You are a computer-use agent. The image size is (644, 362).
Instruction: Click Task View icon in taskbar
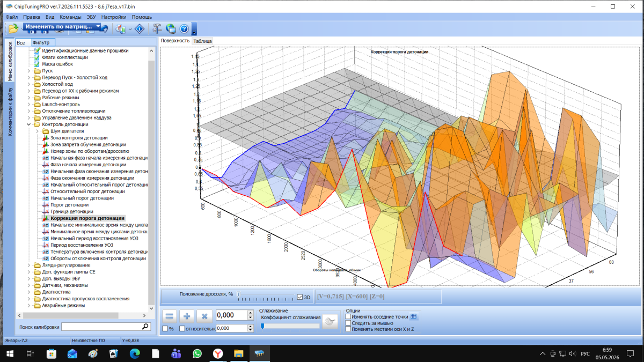[x=30, y=353]
